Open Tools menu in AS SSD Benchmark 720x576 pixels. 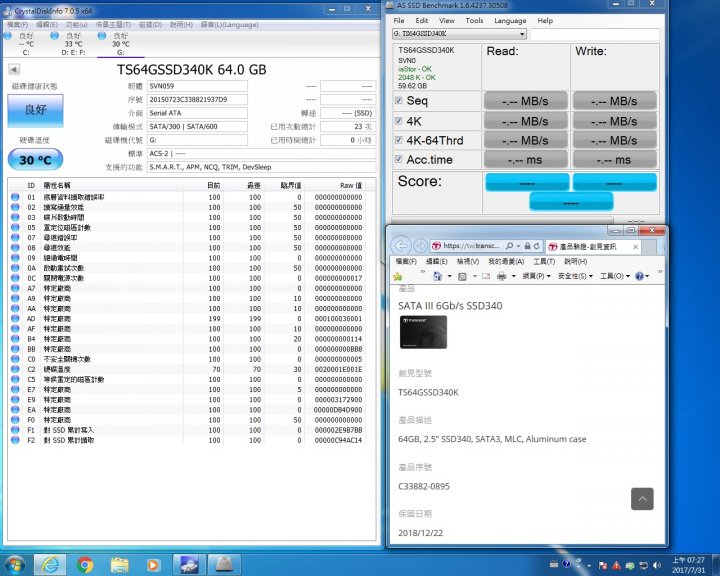[474, 21]
